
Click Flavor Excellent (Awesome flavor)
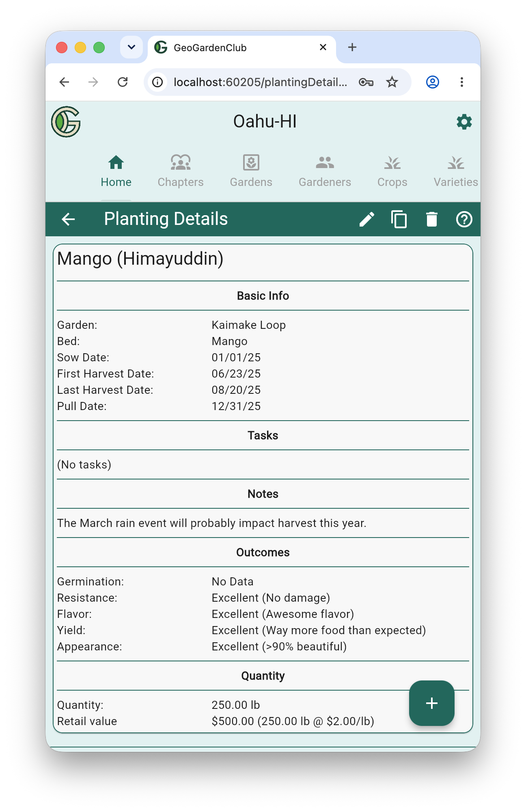[283, 614]
